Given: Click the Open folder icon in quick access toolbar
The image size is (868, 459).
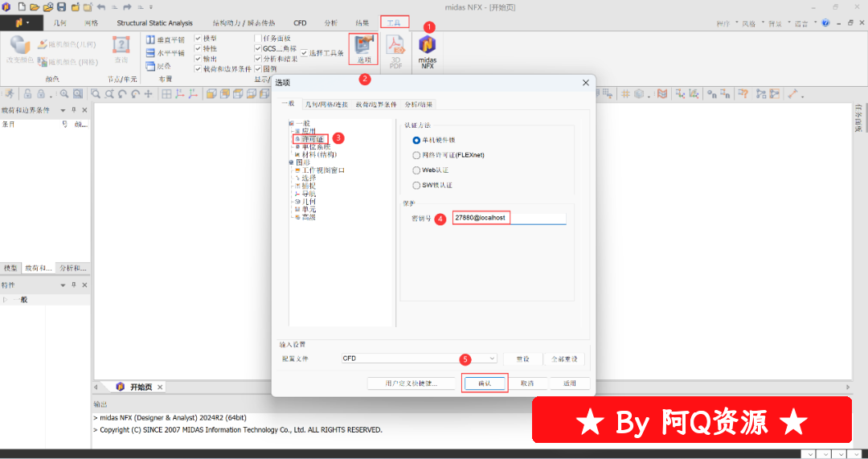Looking at the screenshot, I should (x=35, y=7).
